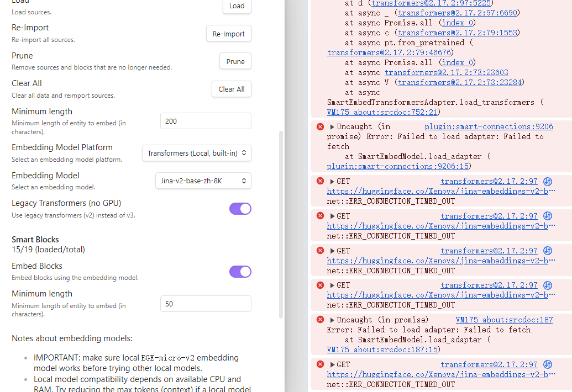The width and height of the screenshot is (572, 392).
Task: Open the VM175 about:srcdoc:752:21 source link
Action: pyautogui.click(x=382, y=112)
